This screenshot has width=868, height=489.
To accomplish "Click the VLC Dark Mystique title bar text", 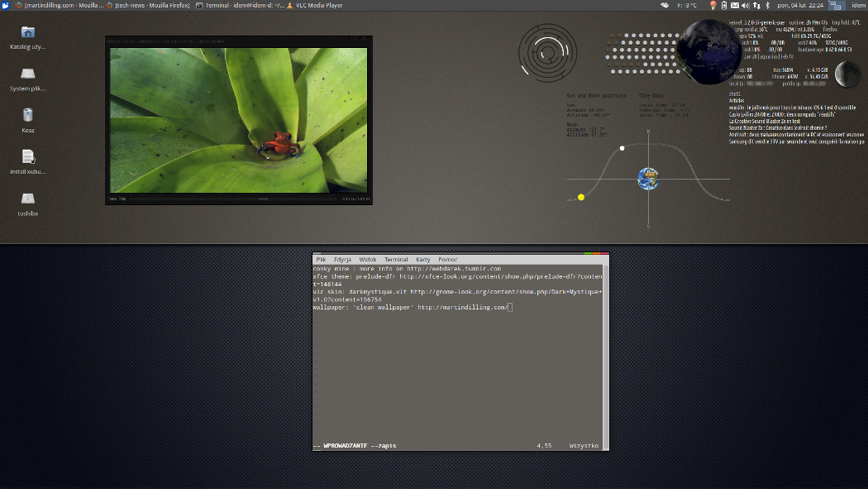I will [166, 41].
